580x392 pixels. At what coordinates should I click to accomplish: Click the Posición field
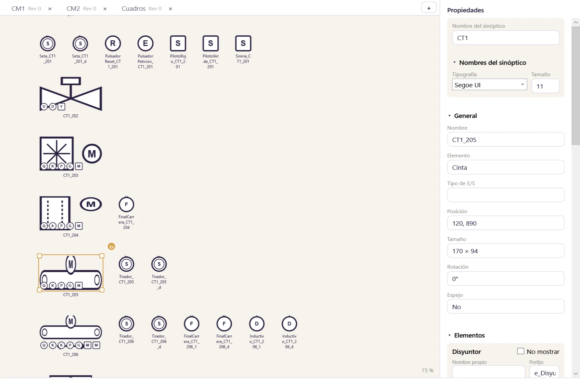pyautogui.click(x=505, y=223)
